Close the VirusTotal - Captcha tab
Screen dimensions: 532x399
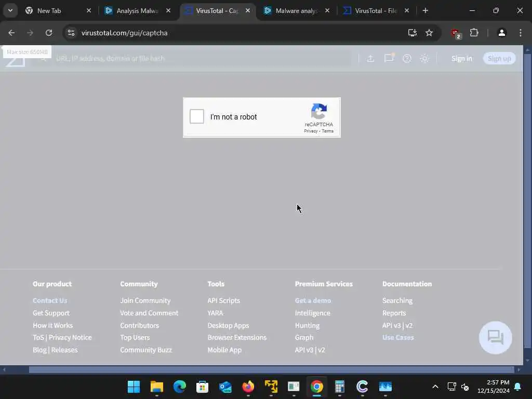(248, 10)
